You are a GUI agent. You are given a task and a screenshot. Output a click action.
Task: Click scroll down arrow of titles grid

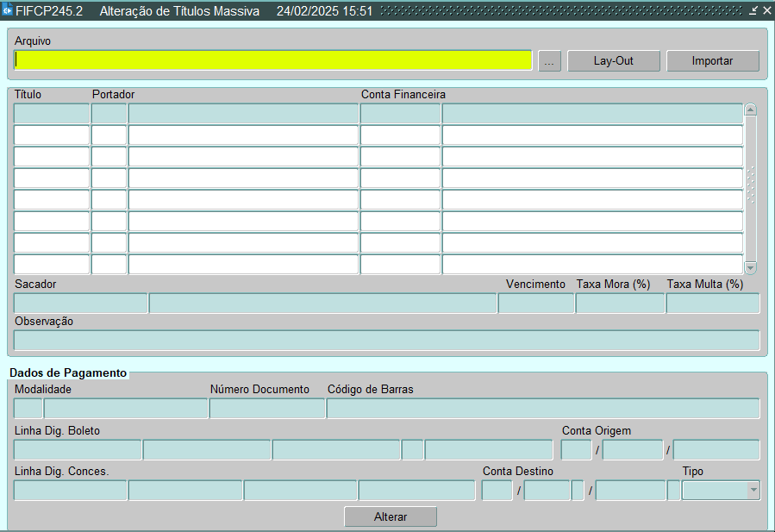pos(750,268)
